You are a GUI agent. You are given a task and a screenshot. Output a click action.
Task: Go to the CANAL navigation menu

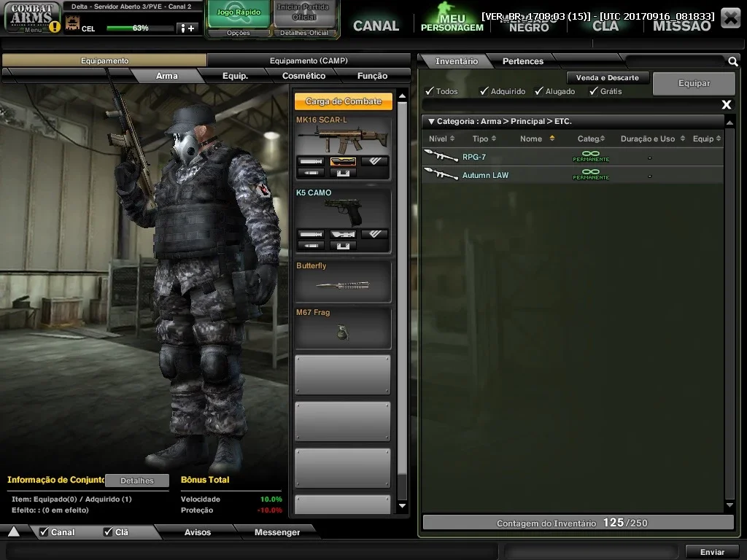pyautogui.click(x=376, y=26)
